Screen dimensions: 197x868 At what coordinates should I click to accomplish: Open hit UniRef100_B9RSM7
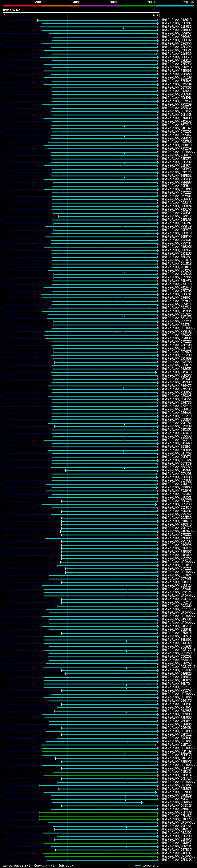click(x=177, y=23)
